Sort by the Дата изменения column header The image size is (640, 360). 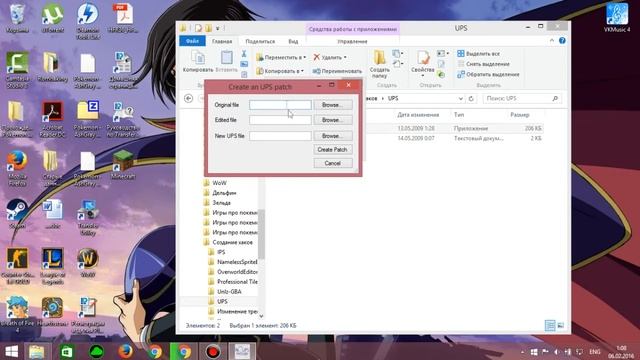point(418,115)
